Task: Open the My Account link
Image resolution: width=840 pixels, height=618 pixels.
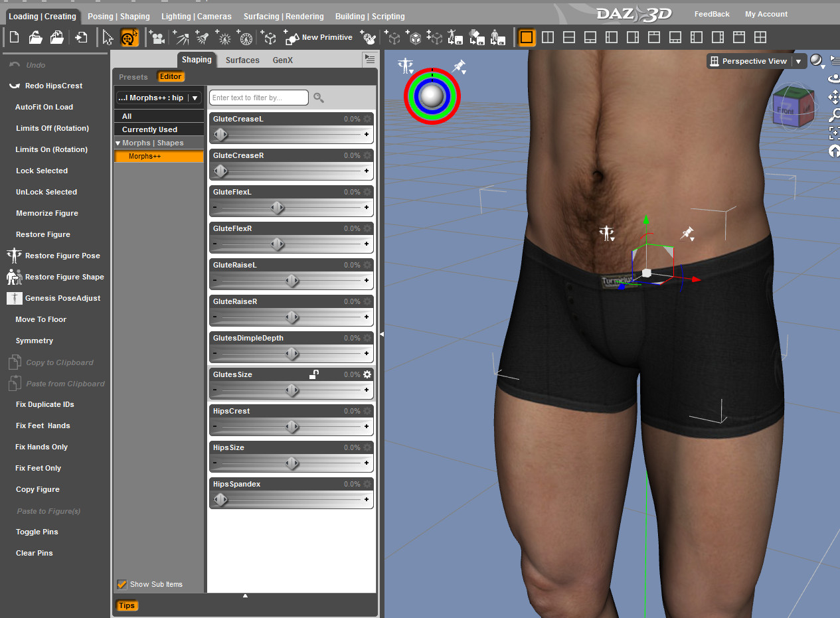Action: 766,14
